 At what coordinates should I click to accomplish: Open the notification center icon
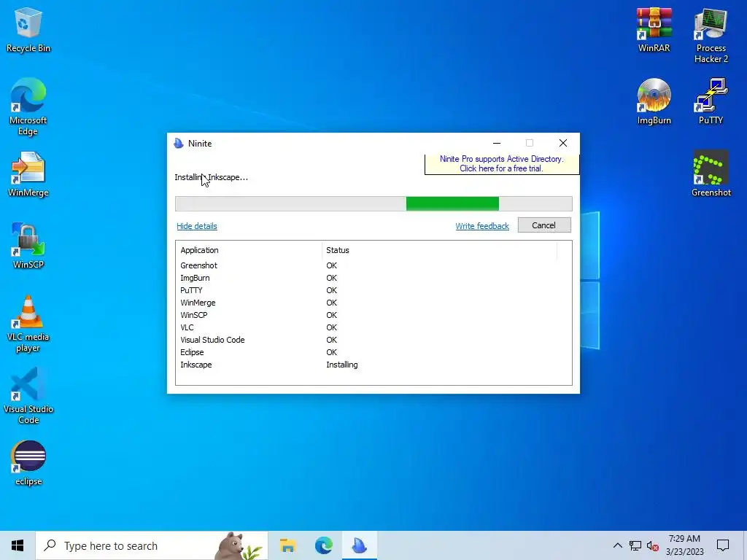pyautogui.click(x=723, y=545)
